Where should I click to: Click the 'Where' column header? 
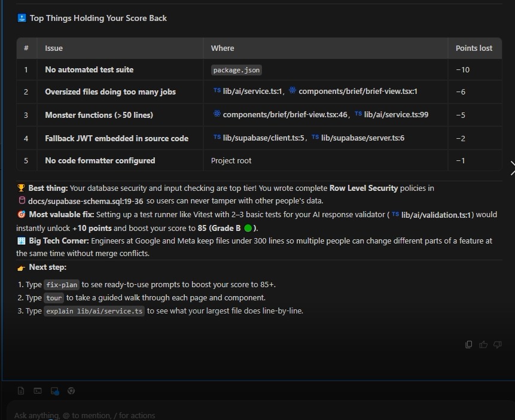pyautogui.click(x=223, y=48)
